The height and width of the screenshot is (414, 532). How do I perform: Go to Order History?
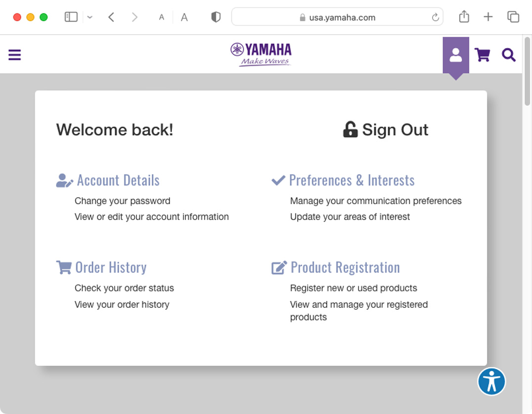point(110,267)
